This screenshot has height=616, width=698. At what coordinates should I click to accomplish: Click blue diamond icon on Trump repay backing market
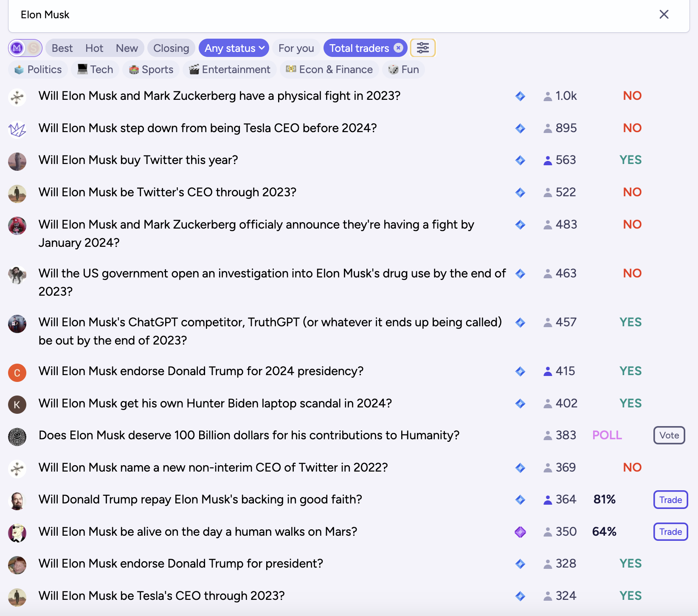pos(520,500)
